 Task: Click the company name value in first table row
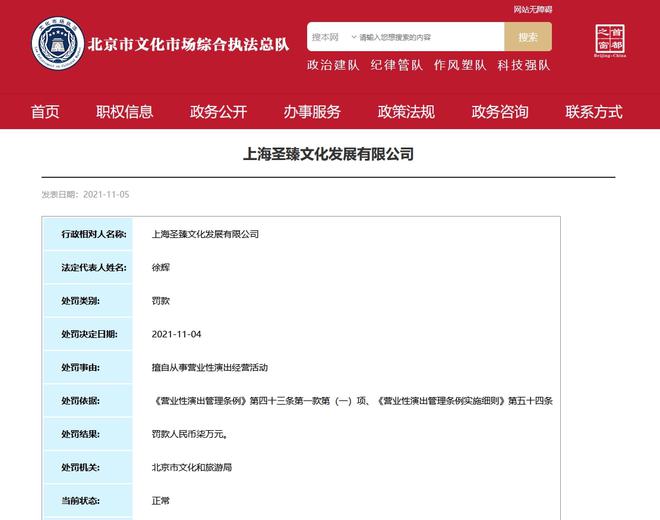pyautogui.click(x=205, y=234)
